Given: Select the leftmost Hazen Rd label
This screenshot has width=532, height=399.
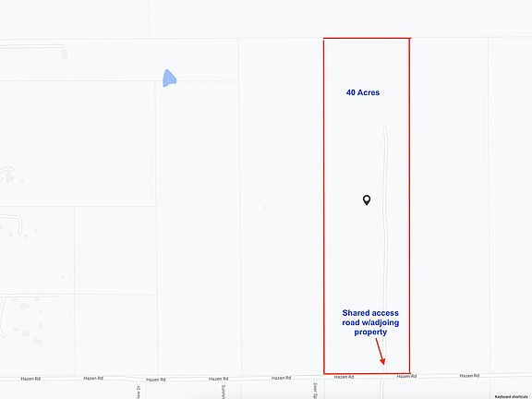Looking at the screenshot, I should coord(30,379).
